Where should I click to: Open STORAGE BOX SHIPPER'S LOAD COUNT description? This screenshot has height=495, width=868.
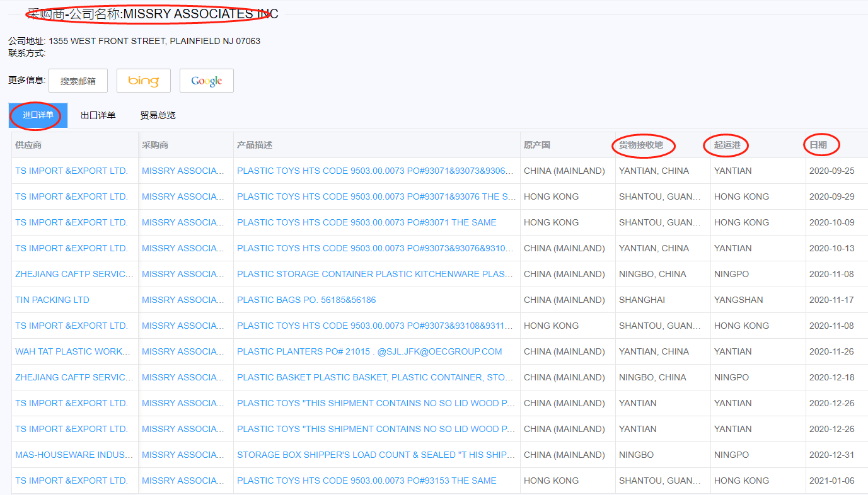click(x=376, y=455)
